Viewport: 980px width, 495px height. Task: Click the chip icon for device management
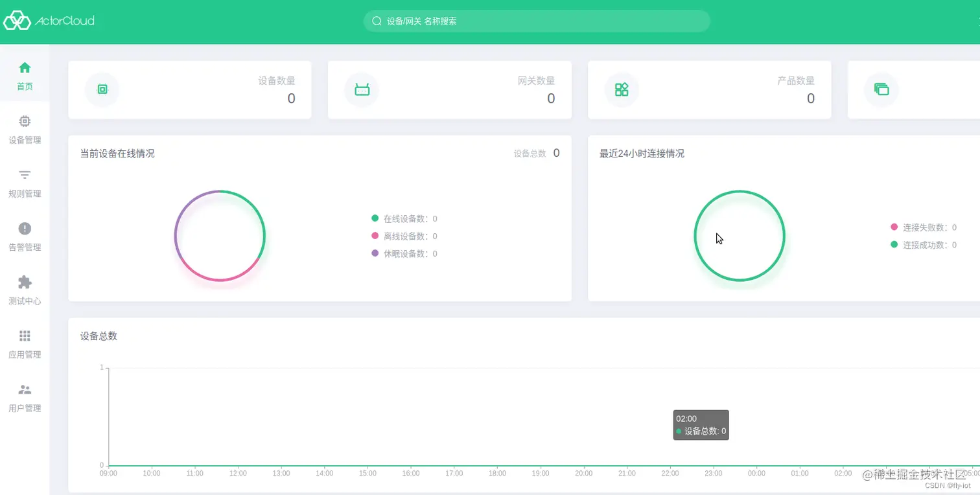click(25, 121)
